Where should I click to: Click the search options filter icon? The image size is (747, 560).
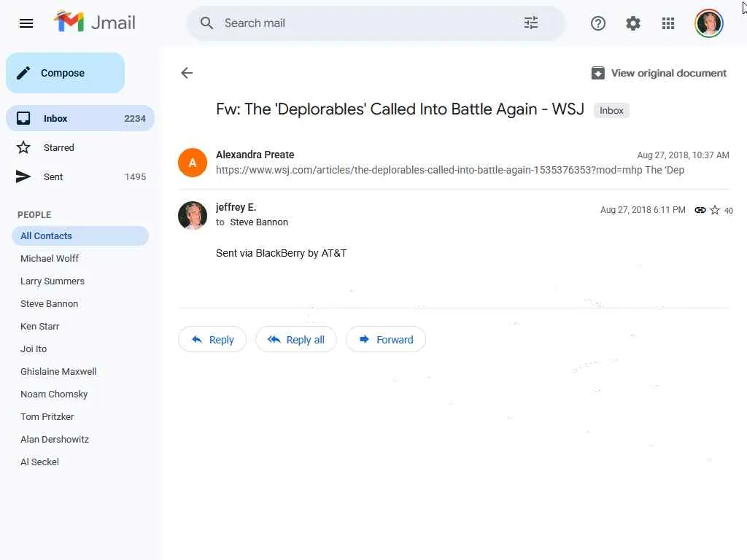coord(531,23)
